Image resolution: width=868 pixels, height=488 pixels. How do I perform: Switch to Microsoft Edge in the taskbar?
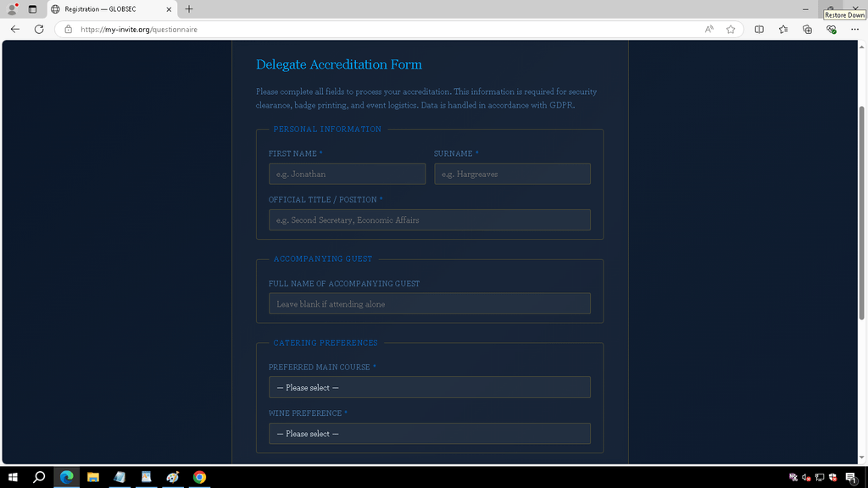(x=66, y=477)
